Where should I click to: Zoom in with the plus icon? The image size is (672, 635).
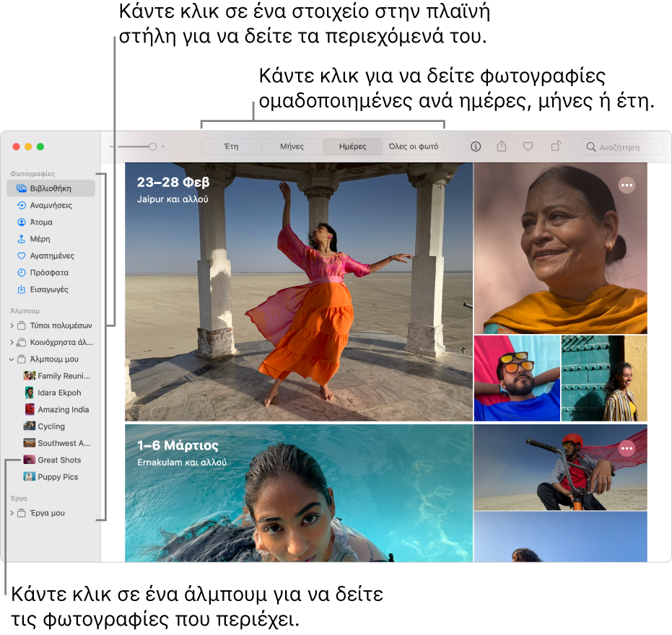[x=163, y=146]
